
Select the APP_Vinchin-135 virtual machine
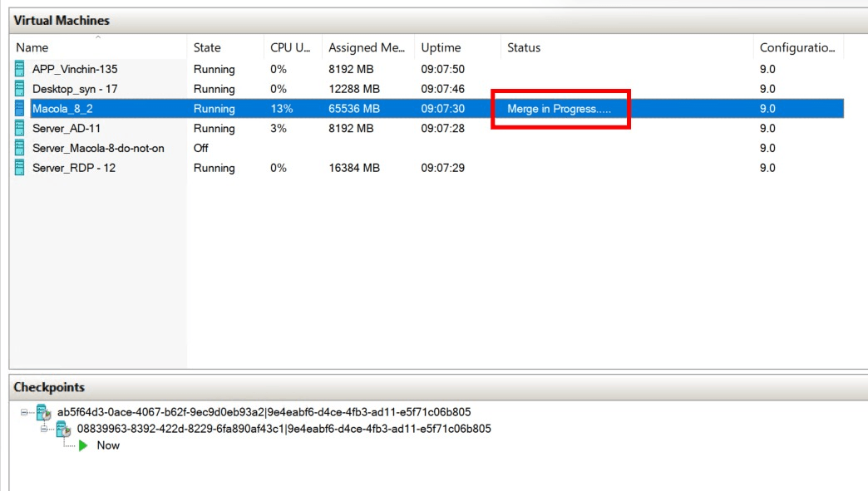click(75, 69)
